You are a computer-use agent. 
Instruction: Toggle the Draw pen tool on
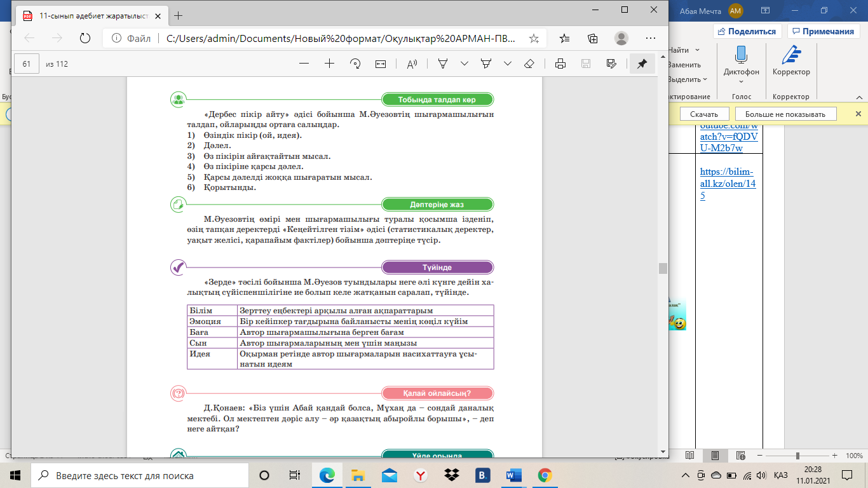coord(443,64)
